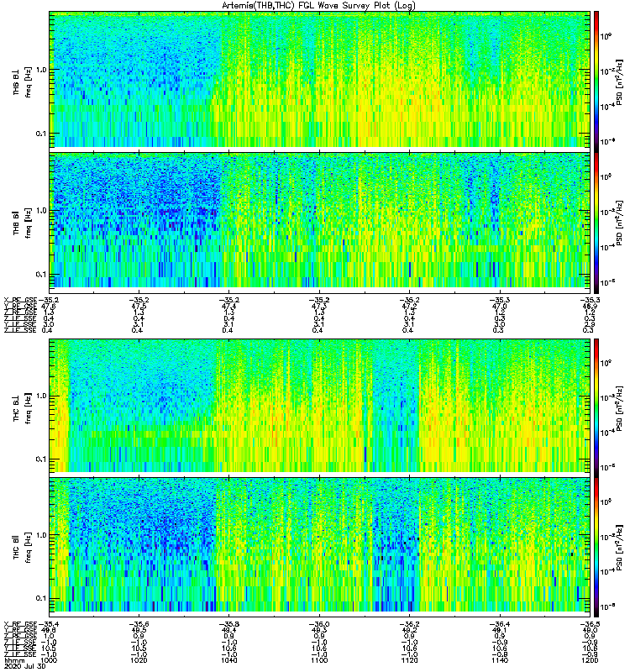Click the 'PSD [nT²/Hz]' label of the THB B⊥ color bar
Image resolution: width=630 pixels, height=672 pixels.
[x=620, y=82]
